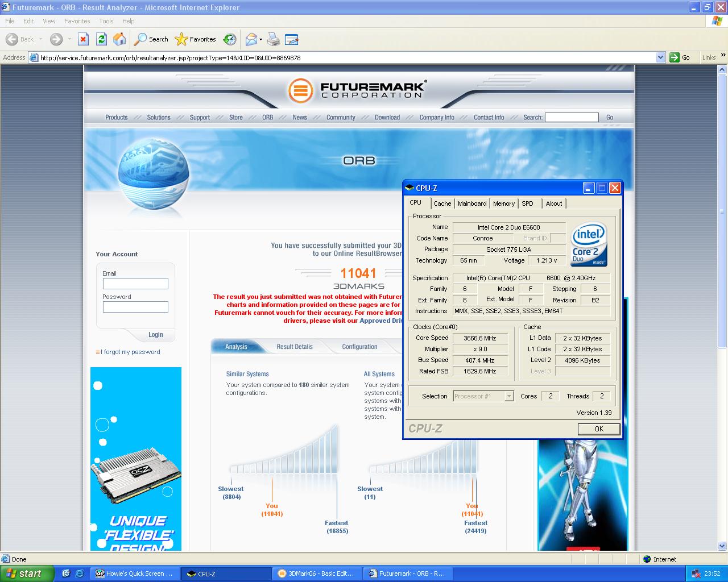Click the Stop page loading icon
728x582 pixels.
pos(83,39)
